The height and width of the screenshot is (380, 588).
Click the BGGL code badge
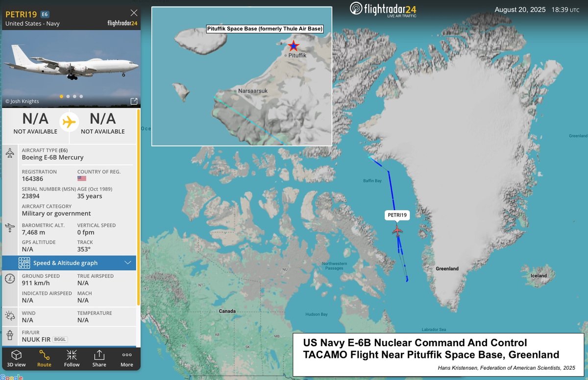[60, 339]
